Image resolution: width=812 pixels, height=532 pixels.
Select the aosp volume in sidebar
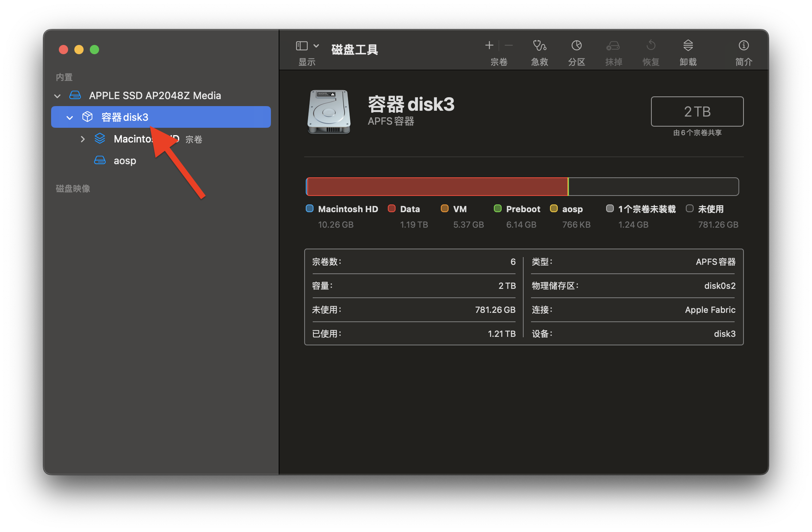(x=125, y=161)
